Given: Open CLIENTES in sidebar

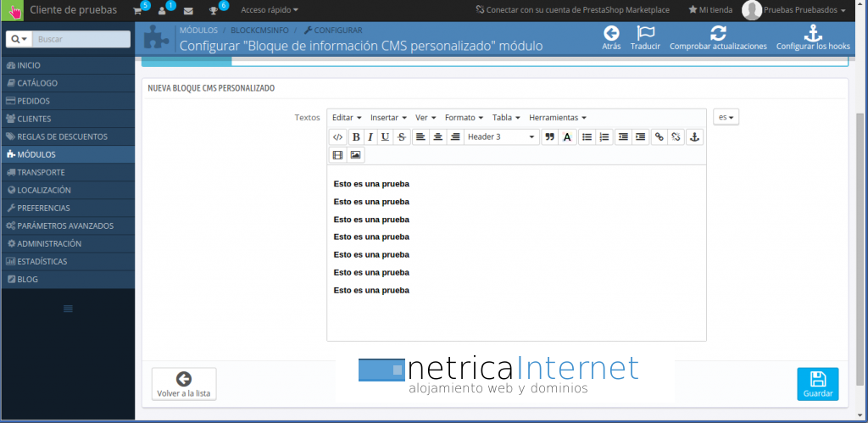Looking at the screenshot, I should pos(68,119).
